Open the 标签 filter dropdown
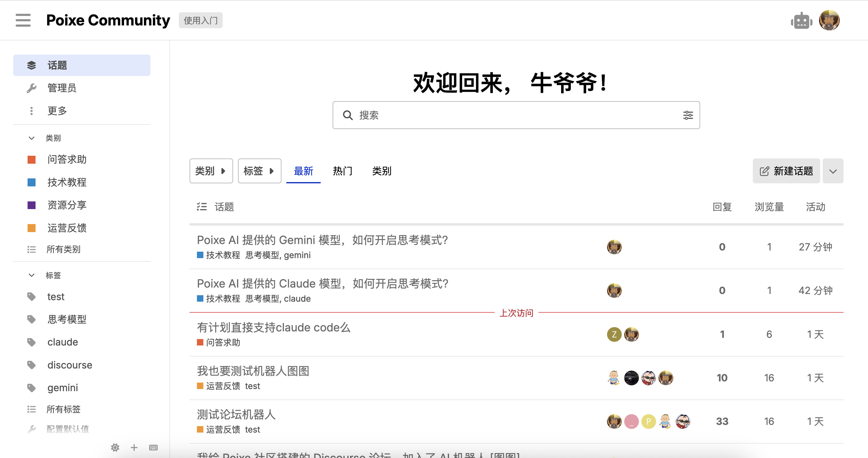This screenshot has height=458, width=868. point(259,171)
